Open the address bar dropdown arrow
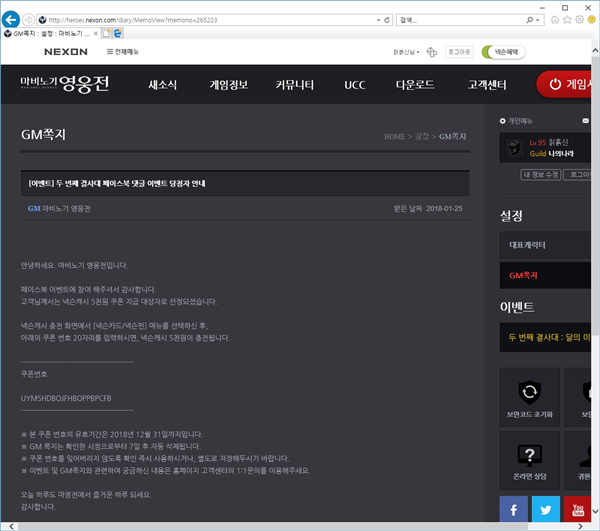The width and height of the screenshot is (600, 531). (x=378, y=20)
